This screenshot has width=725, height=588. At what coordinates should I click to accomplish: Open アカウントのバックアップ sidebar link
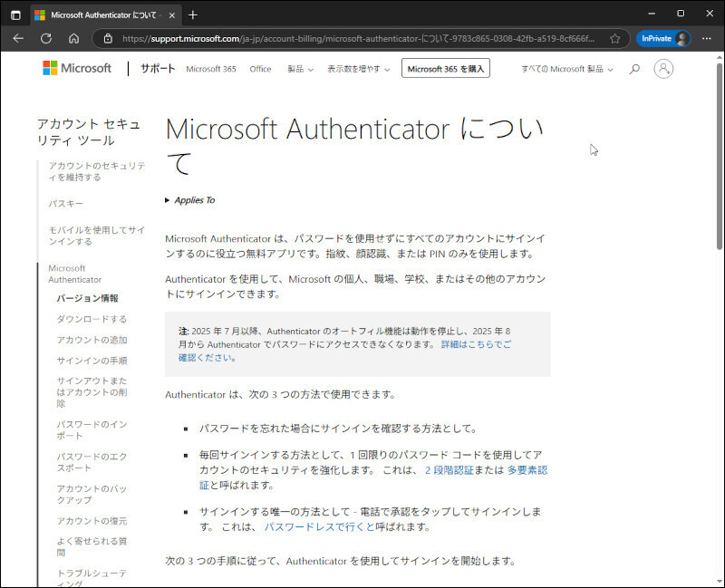(92, 494)
